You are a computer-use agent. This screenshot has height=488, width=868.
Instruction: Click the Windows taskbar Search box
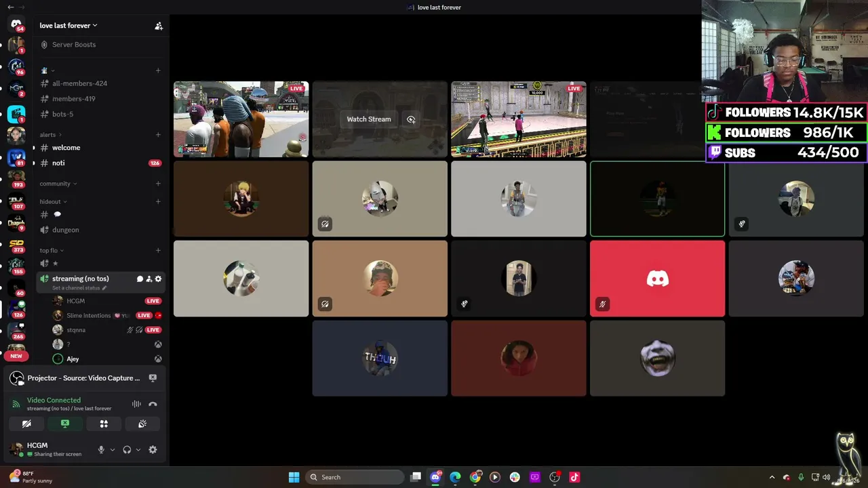(356, 477)
